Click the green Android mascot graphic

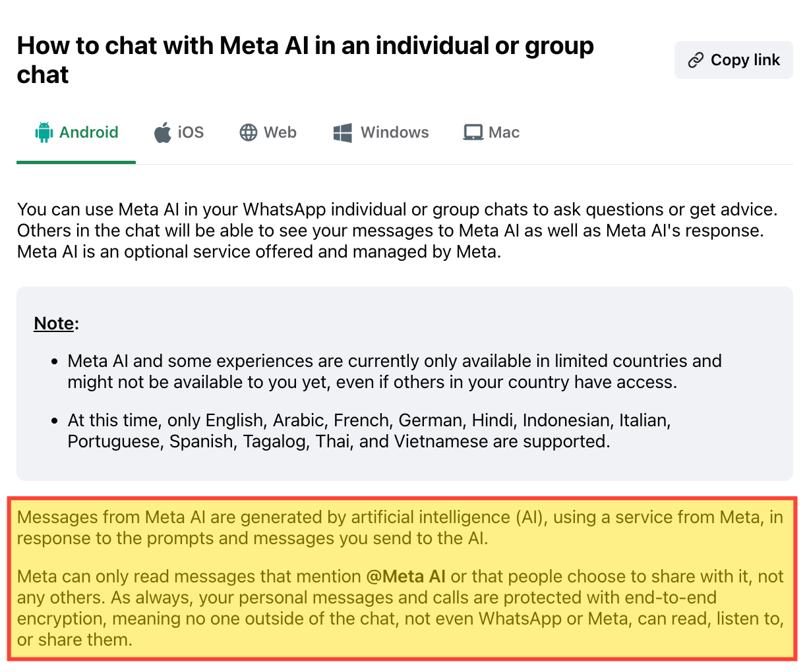pyautogui.click(x=44, y=132)
